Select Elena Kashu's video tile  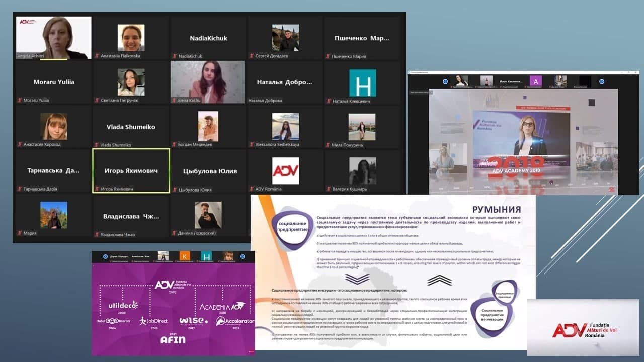click(208, 82)
